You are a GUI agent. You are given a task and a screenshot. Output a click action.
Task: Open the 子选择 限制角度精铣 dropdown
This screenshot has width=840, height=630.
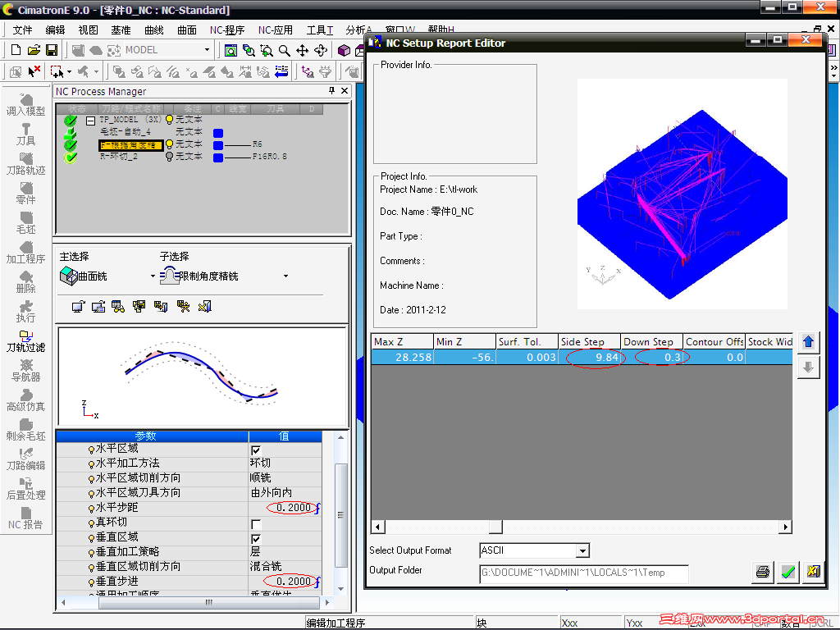[285, 276]
